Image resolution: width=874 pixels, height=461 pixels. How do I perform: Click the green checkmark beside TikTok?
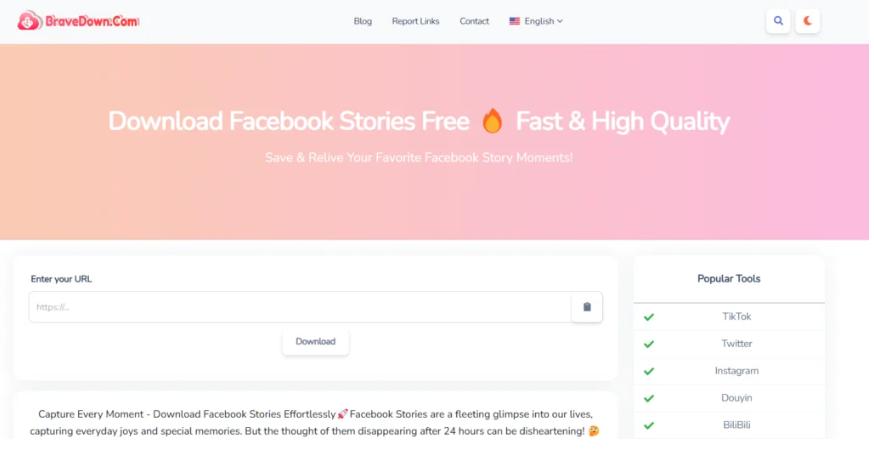(649, 317)
